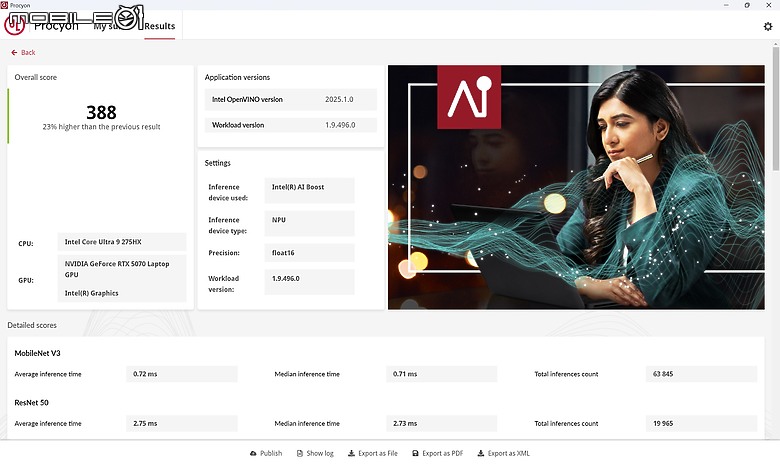Select the Intel Core Ultra 9 275HX field

pyautogui.click(x=122, y=242)
